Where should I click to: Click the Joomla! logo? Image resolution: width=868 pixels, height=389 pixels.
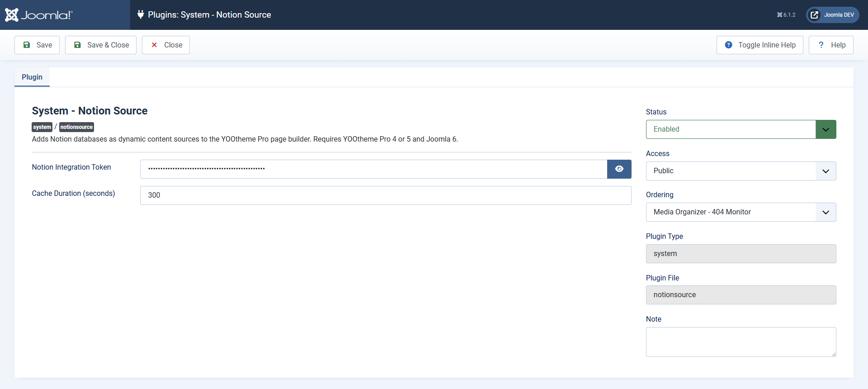pos(38,15)
